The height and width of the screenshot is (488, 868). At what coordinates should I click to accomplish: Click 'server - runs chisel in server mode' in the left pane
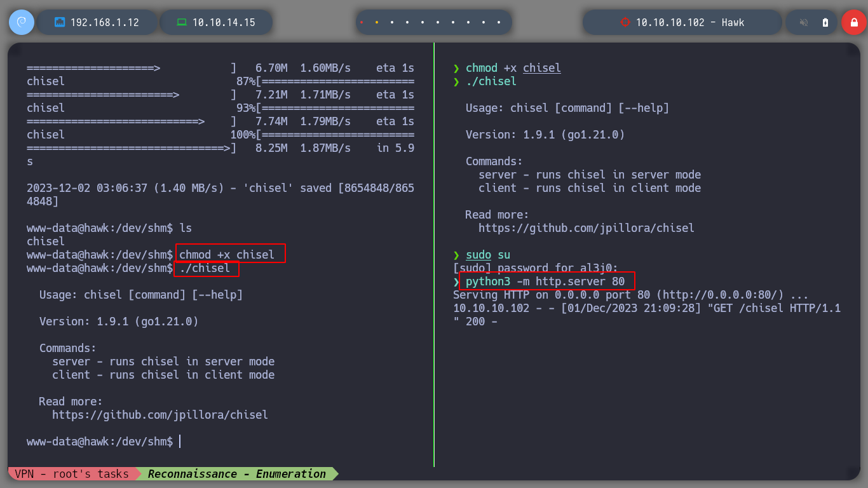(x=163, y=362)
